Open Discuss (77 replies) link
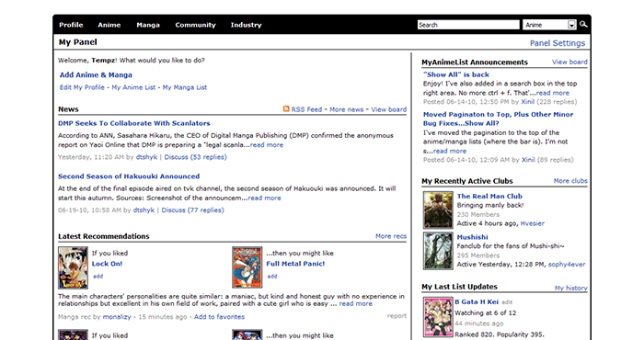 click(192, 210)
